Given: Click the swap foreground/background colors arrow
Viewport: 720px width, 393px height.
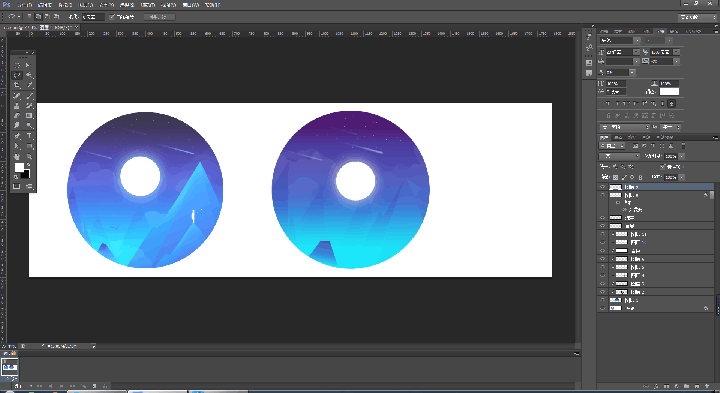Looking at the screenshot, I should click(x=29, y=165).
